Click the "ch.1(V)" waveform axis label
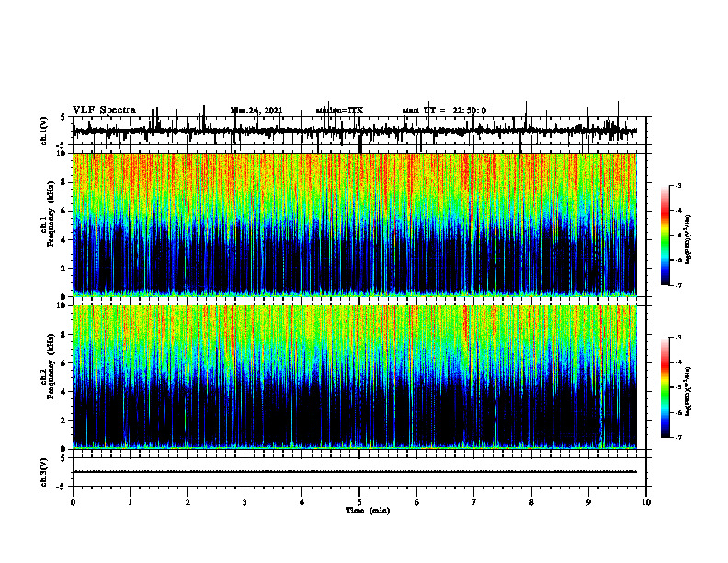Screen dimensions: 728x563 (x=43, y=131)
